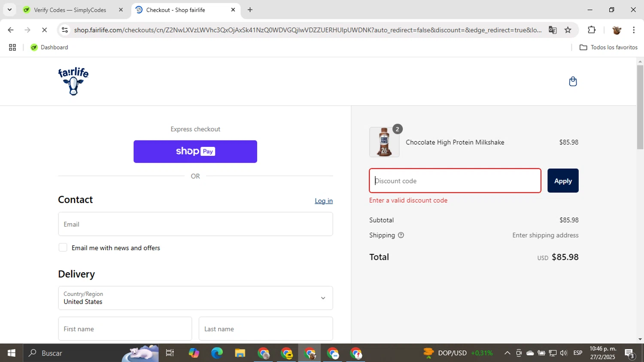Click the browser address bar URL
The height and width of the screenshot is (362, 644).
click(307, 30)
